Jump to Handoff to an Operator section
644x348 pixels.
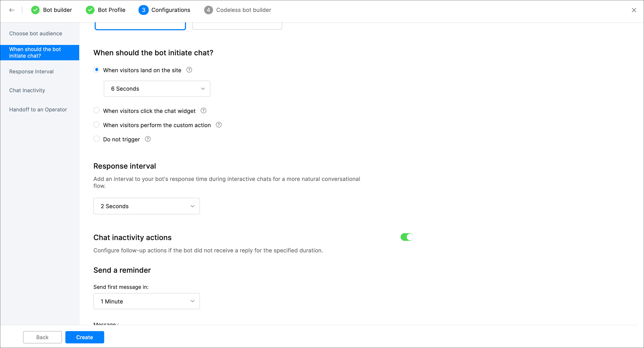pyautogui.click(x=38, y=109)
